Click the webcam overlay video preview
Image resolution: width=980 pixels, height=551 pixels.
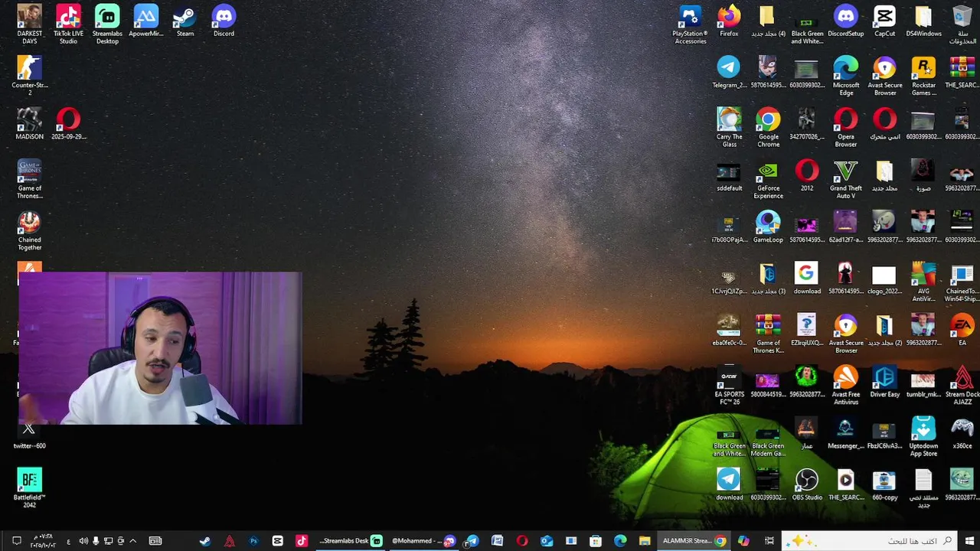click(x=160, y=348)
